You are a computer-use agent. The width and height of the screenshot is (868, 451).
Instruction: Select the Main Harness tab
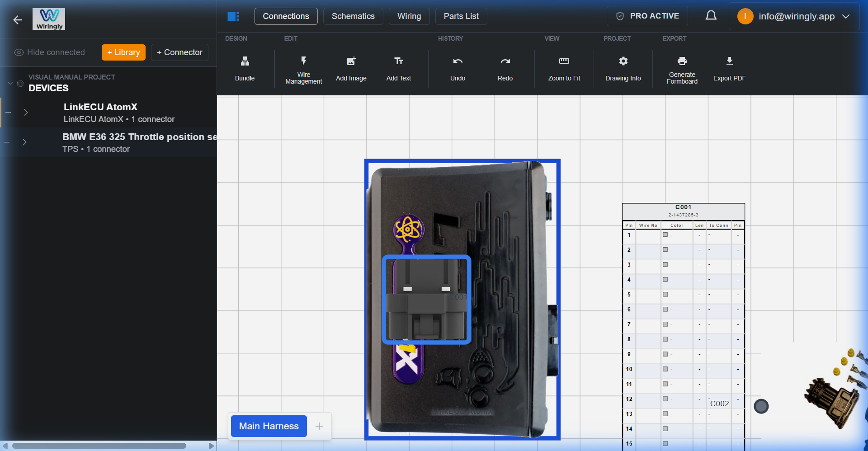(269, 426)
